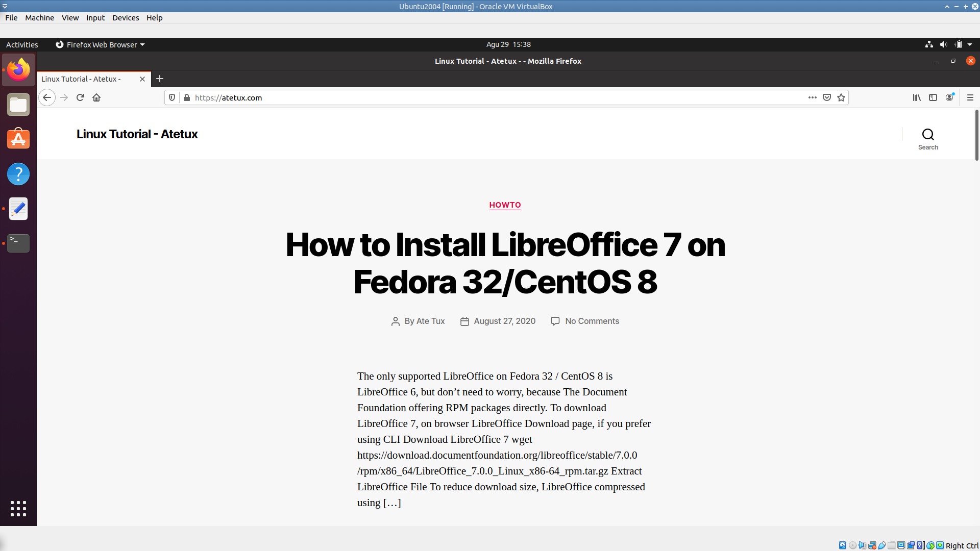Open the VirtualBox Devices menu

pyautogui.click(x=126, y=17)
